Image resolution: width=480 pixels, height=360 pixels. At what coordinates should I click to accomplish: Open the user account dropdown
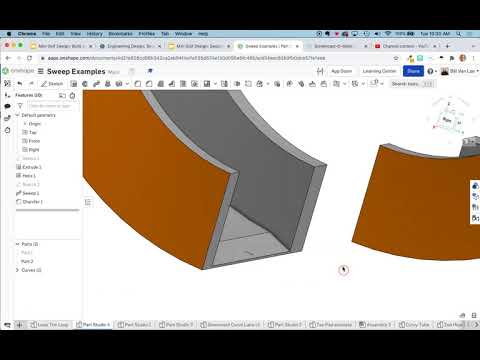click(x=460, y=71)
